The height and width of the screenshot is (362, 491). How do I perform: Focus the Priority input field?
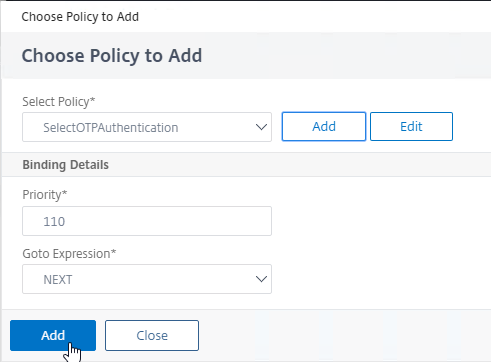[147, 221]
